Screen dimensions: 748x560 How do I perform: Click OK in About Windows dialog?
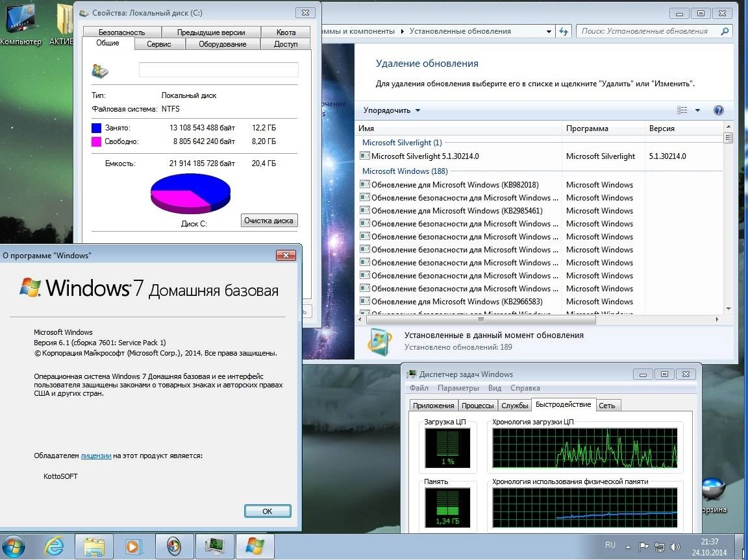click(267, 511)
